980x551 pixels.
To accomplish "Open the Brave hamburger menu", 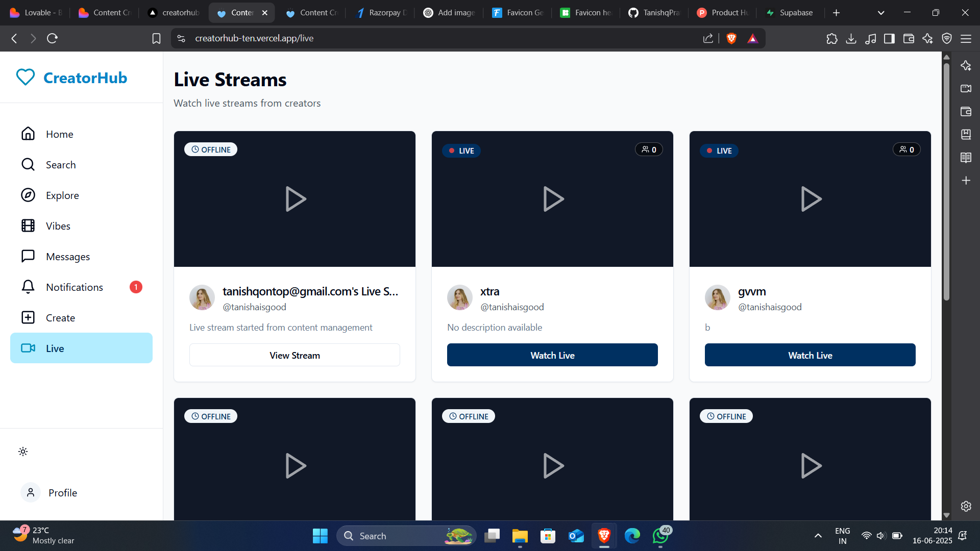I will pos(966,38).
